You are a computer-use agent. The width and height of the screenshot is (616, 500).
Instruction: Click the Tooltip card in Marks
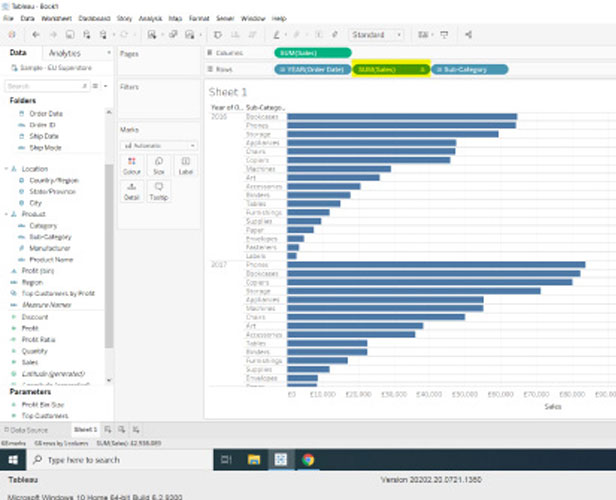point(159,191)
